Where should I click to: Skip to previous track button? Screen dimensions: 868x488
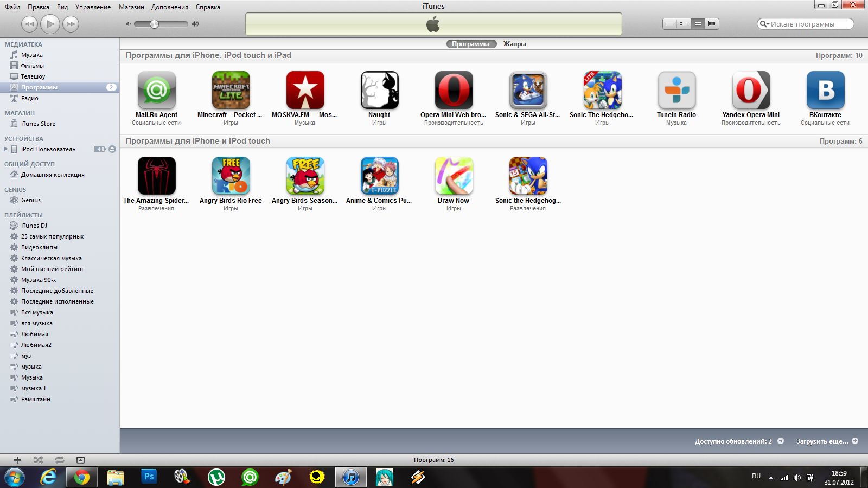29,24
